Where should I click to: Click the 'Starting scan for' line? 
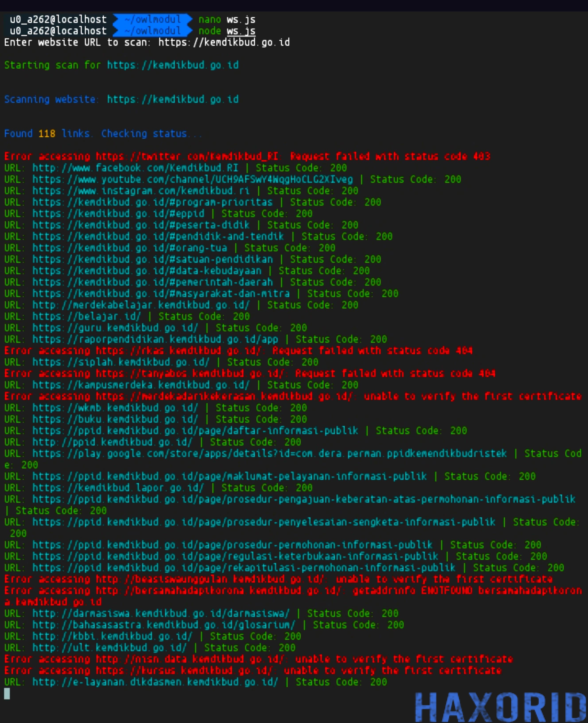(x=121, y=65)
